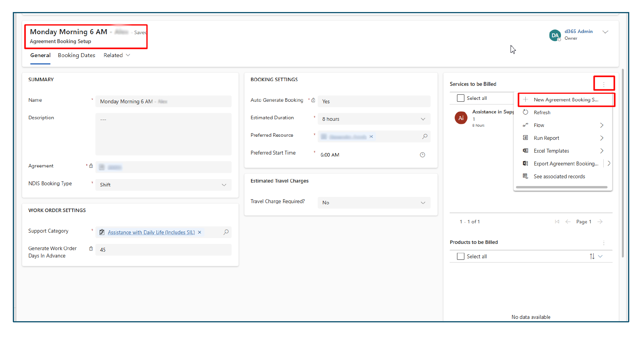Switch to the Booking Dates tab
The image size is (644, 341).
[x=76, y=55]
